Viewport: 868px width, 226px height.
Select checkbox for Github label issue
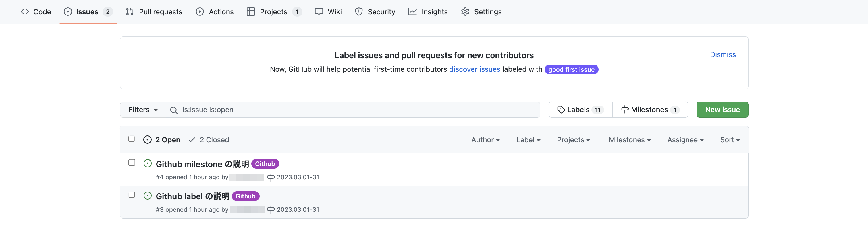point(132,195)
